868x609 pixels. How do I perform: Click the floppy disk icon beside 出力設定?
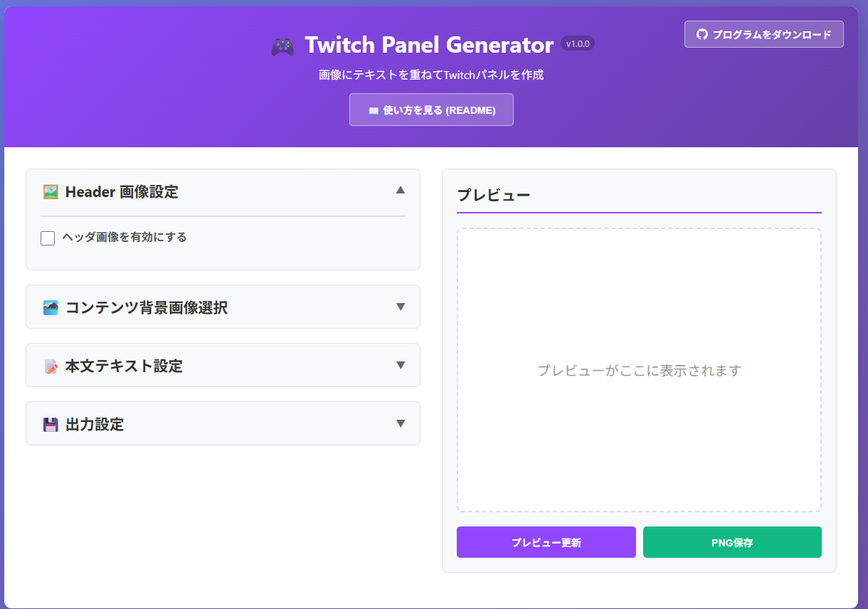coord(51,425)
